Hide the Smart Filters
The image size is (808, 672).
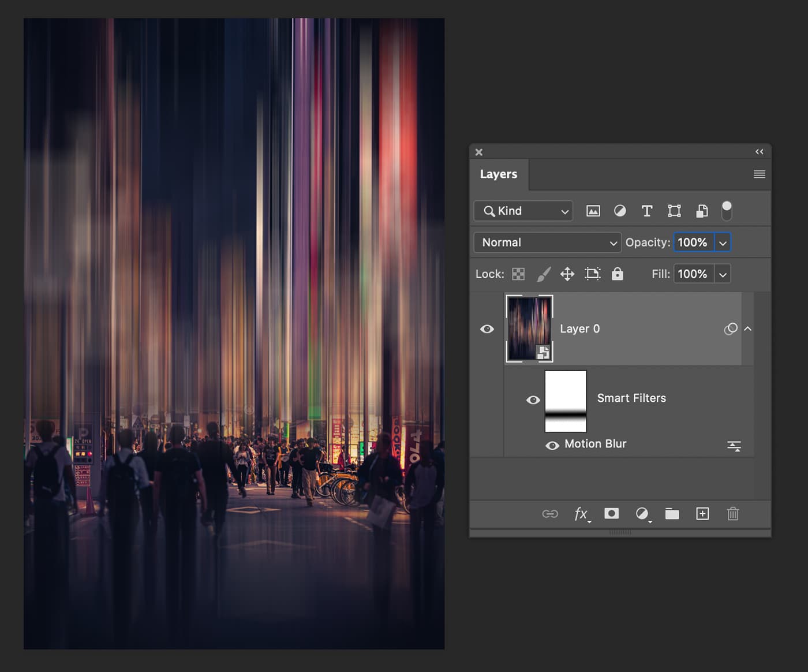tap(533, 400)
